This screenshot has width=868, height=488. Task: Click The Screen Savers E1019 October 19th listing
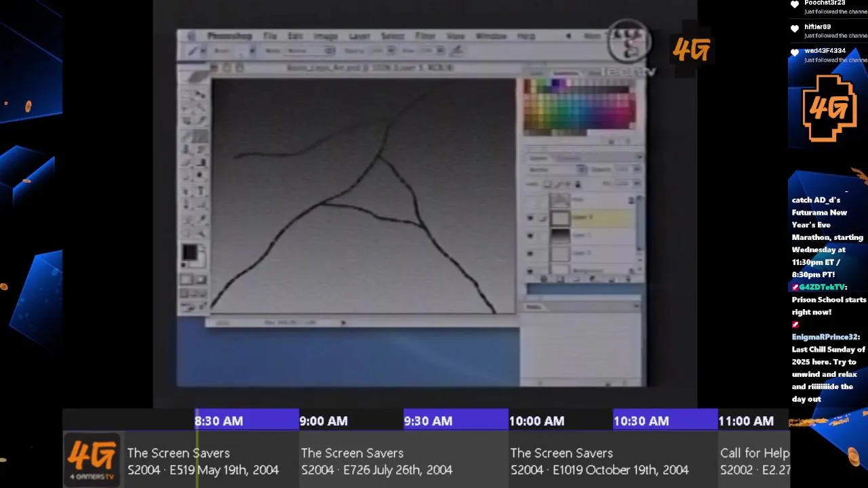pos(613,461)
